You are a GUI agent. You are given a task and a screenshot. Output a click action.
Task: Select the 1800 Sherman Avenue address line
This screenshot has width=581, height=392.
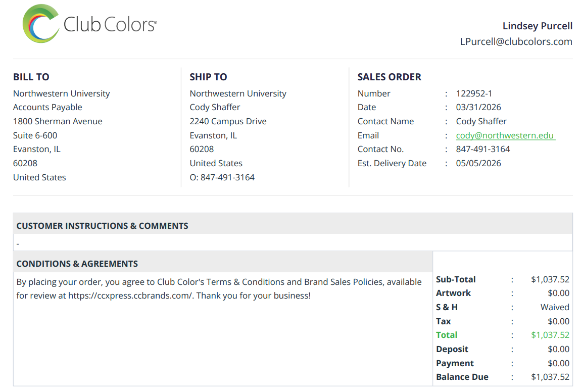[58, 122]
